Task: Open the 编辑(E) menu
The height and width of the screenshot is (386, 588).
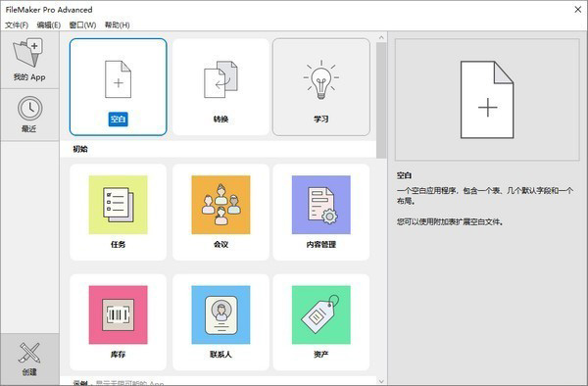Action: (49, 25)
